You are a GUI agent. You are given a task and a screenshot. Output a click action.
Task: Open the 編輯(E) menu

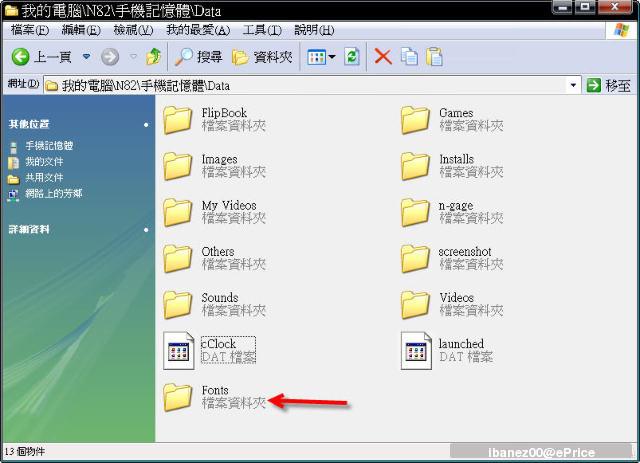81,30
